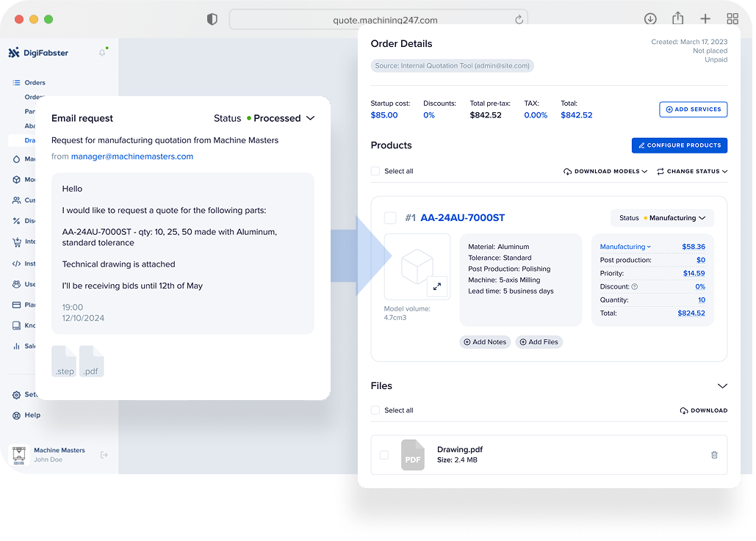Click Add Files button
This screenshot has height=541, width=756.
(539, 342)
